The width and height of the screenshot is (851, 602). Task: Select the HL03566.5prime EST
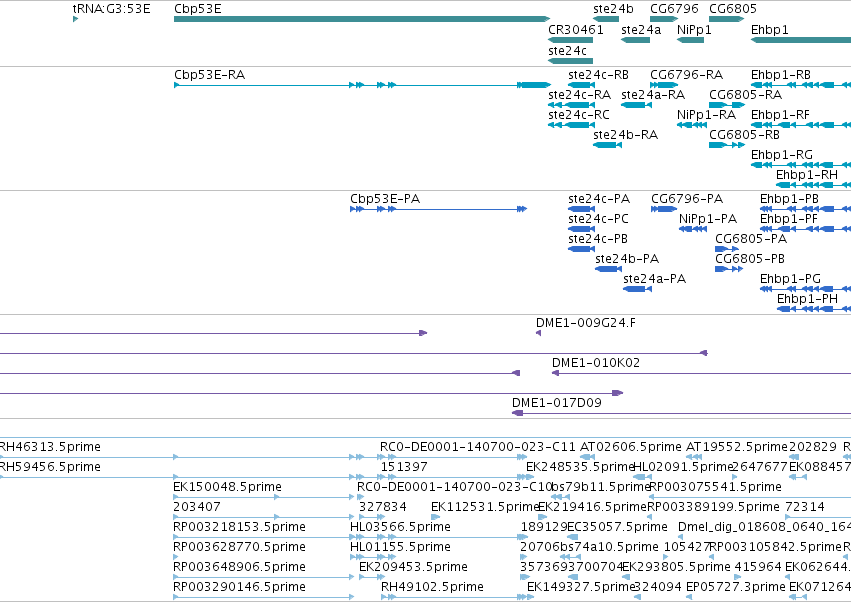pyautogui.click(x=439, y=537)
